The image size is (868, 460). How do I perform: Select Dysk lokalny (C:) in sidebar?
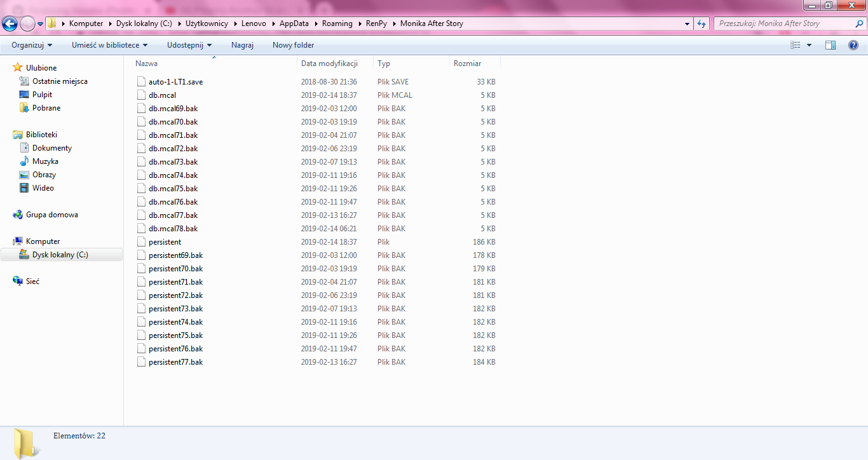pyautogui.click(x=61, y=254)
